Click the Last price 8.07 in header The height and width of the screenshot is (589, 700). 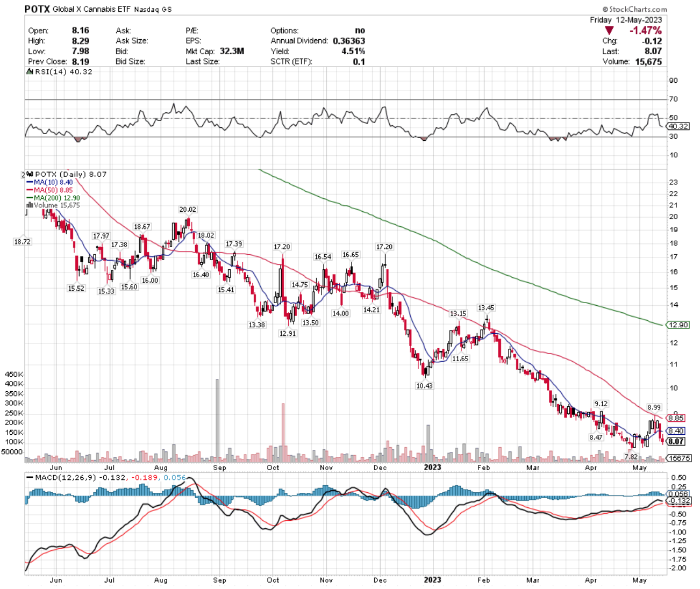click(653, 51)
